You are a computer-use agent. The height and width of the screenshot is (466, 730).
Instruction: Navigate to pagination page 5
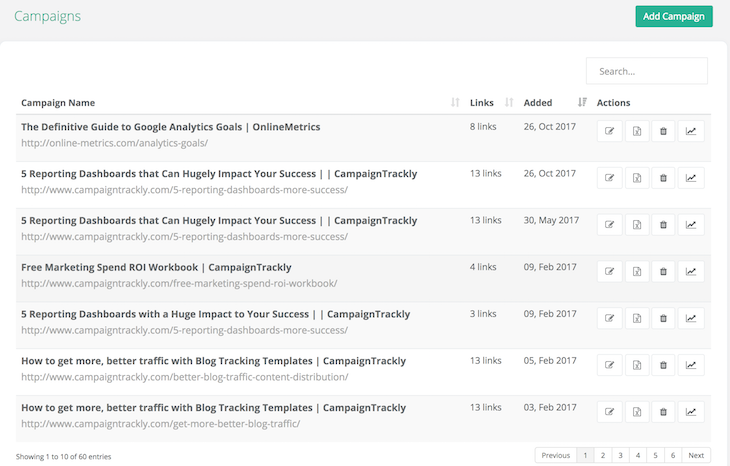pyautogui.click(x=656, y=455)
